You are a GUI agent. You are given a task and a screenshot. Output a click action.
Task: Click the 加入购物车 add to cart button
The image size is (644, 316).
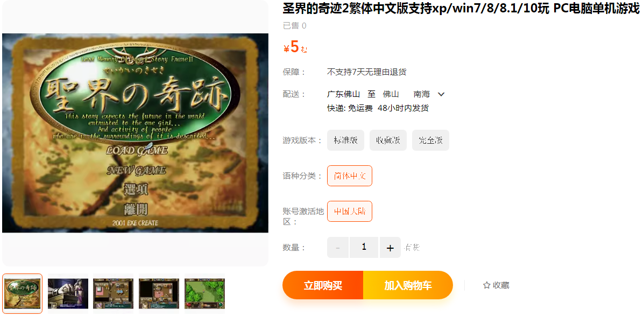(x=408, y=285)
